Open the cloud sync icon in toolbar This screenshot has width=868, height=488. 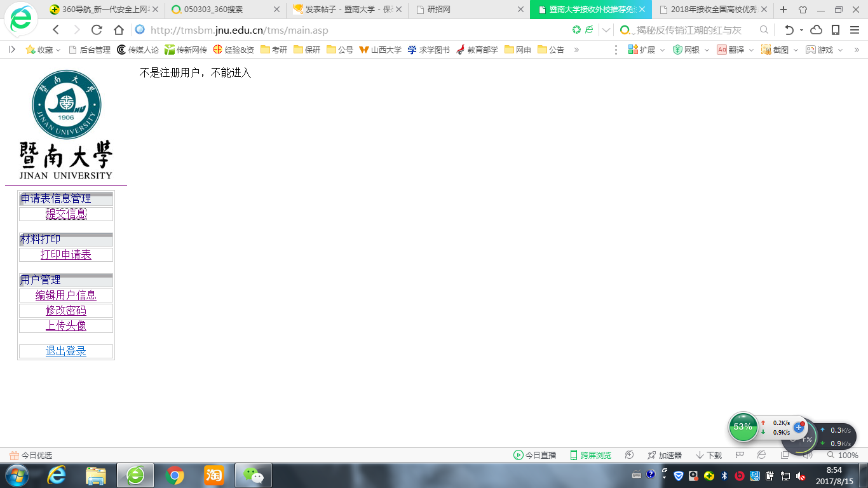[817, 30]
